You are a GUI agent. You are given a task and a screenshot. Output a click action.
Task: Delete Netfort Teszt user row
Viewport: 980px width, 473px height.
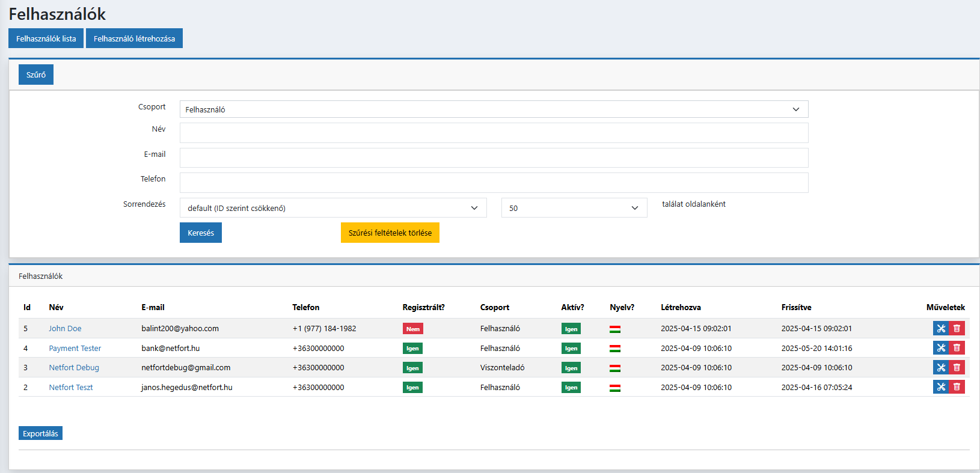tap(957, 387)
